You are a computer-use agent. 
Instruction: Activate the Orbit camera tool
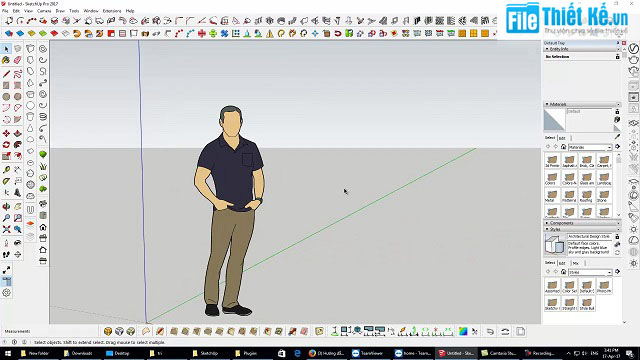pos(6,207)
